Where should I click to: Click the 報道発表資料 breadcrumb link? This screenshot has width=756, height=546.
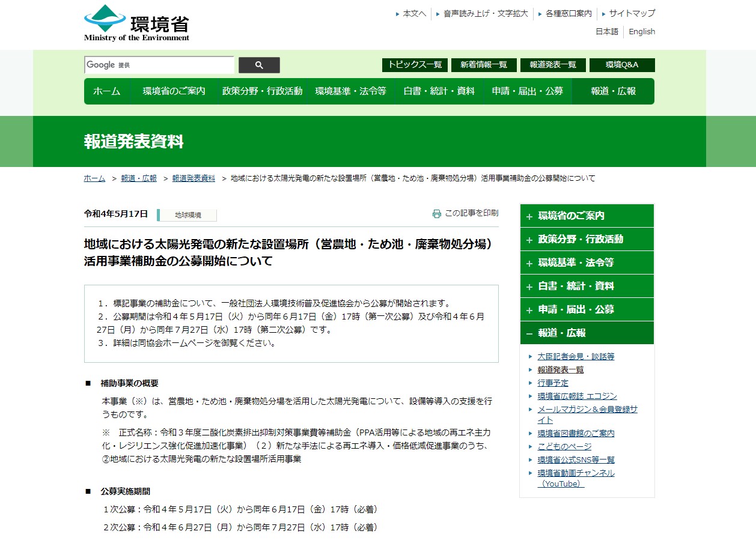(193, 178)
